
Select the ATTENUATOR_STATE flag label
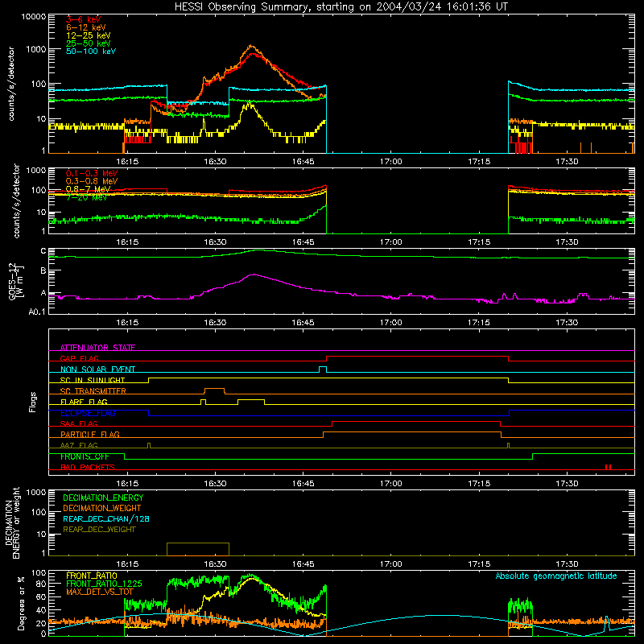pyautogui.click(x=97, y=348)
